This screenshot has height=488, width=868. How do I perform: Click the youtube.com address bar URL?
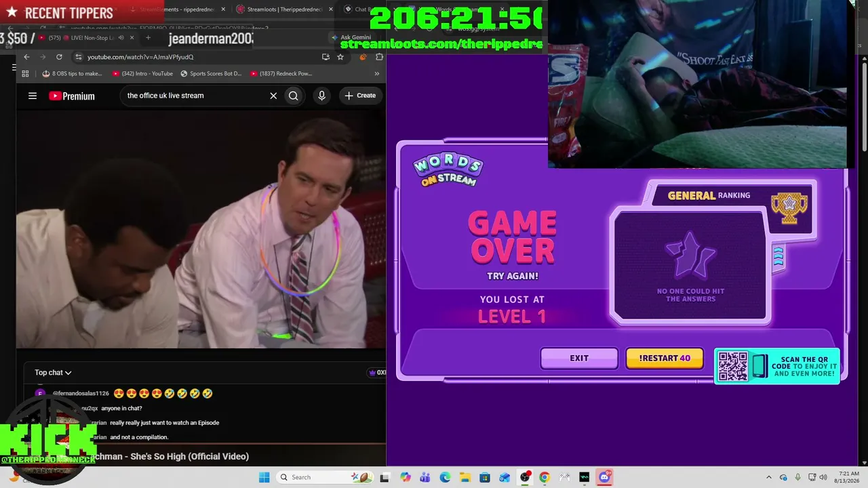(140, 57)
